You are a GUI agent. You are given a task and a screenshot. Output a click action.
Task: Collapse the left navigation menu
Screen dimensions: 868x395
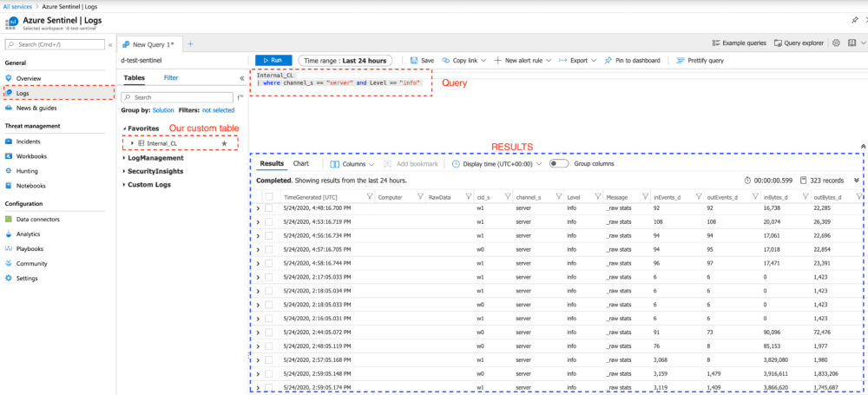click(110, 44)
